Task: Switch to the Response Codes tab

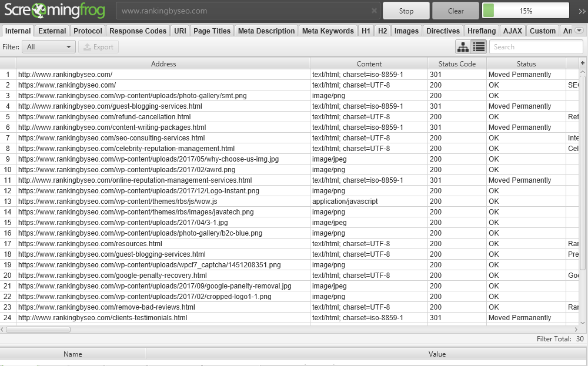Action: pos(138,31)
